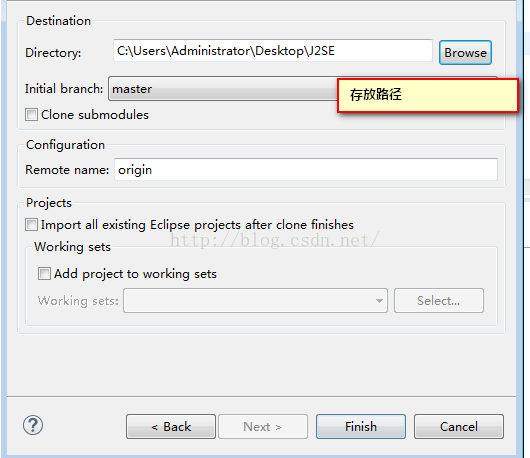Go back with the Back button
The height and width of the screenshot is (458, 530).
171,427
